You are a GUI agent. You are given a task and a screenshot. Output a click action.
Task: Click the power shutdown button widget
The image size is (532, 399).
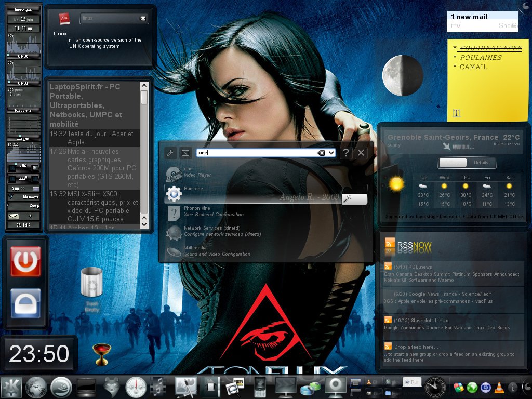26,261
